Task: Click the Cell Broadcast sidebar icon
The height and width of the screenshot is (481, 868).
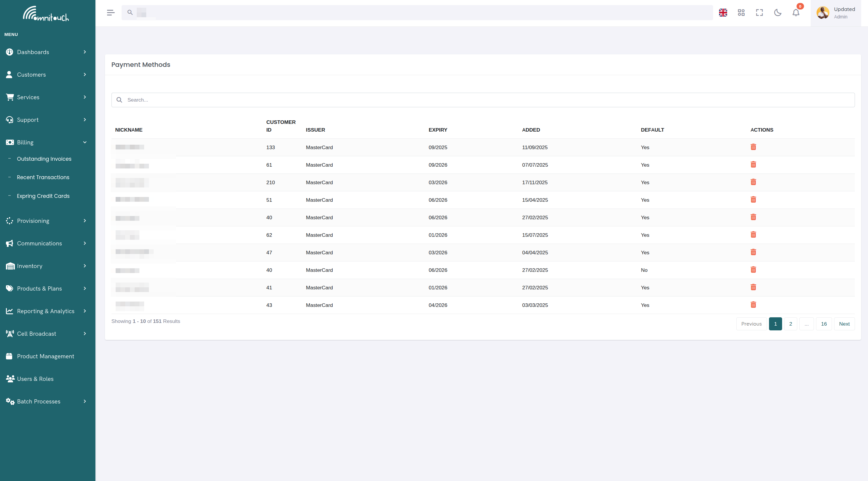Action: pos(9,333)
